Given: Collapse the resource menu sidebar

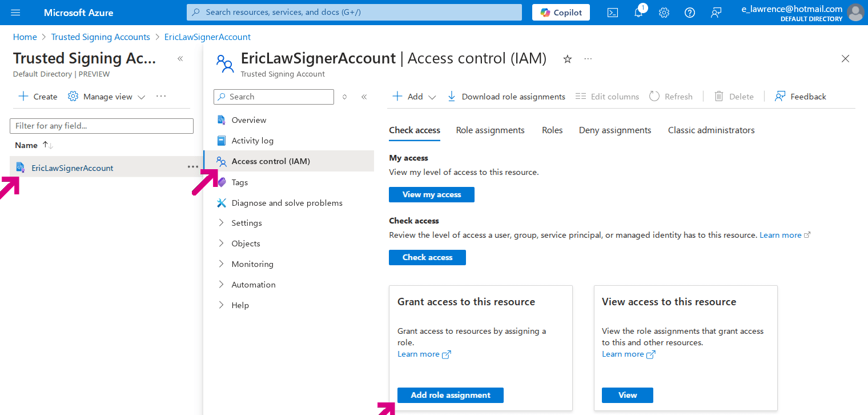Looking at the screenshot, I should click(x=364, y=97).
